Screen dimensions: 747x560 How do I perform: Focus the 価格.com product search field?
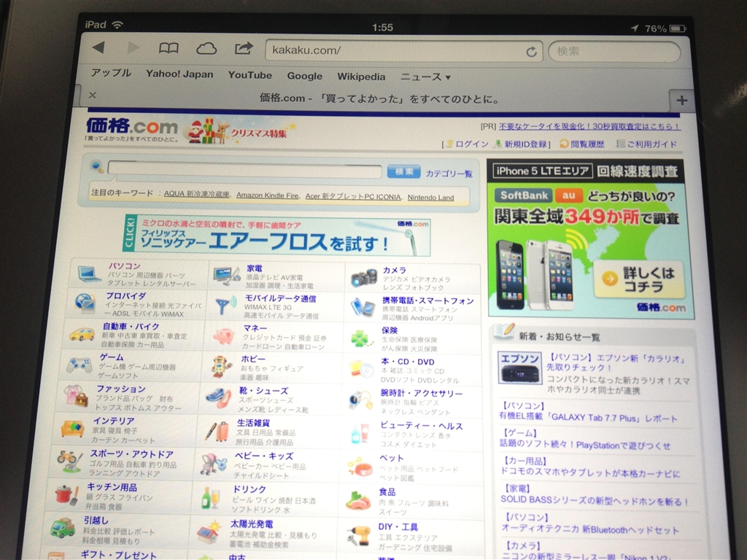click(244, 171)
